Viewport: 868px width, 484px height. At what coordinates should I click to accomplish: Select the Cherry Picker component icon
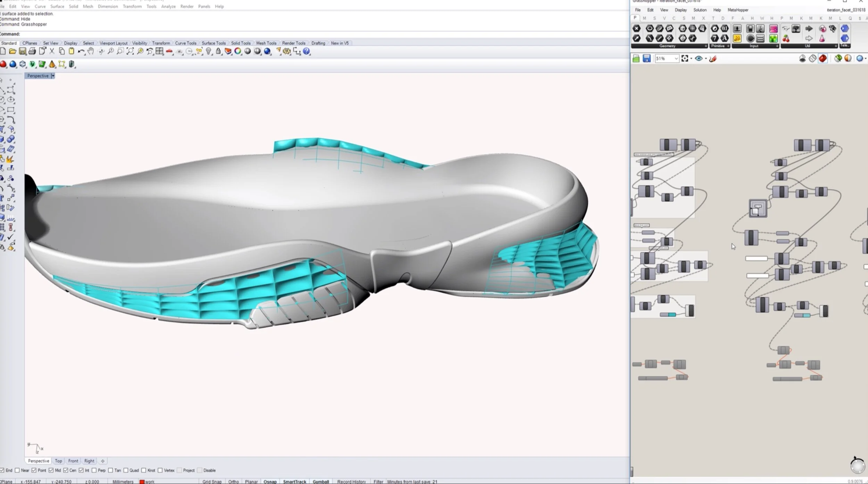point(786,38)
